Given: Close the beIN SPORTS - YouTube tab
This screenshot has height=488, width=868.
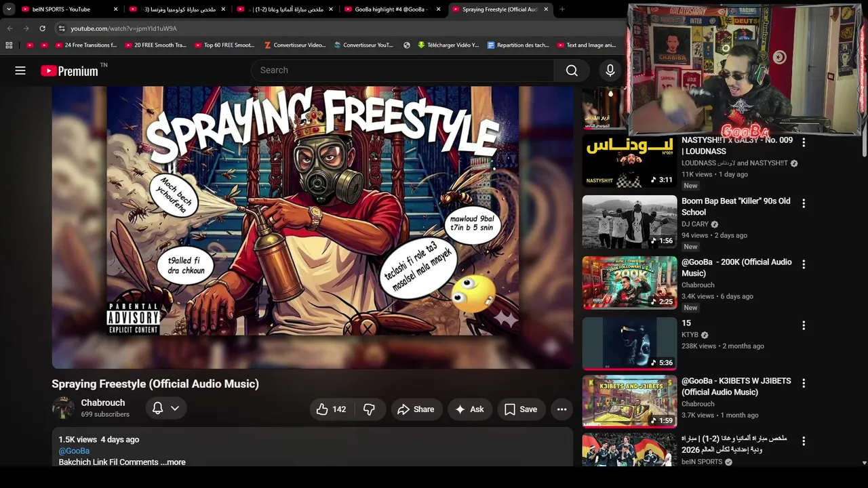Looking at the screenshot, I should coord(115,9).
